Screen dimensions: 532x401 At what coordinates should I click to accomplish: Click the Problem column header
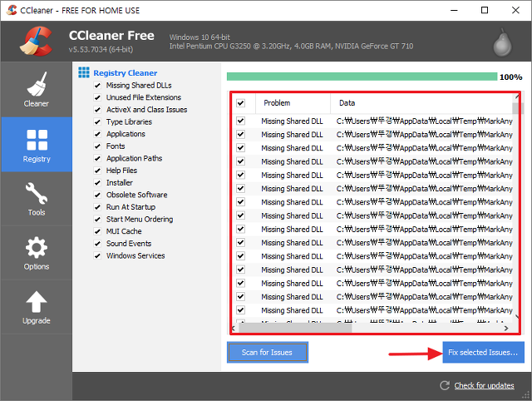pyautogui.click(x=293, y=103)
